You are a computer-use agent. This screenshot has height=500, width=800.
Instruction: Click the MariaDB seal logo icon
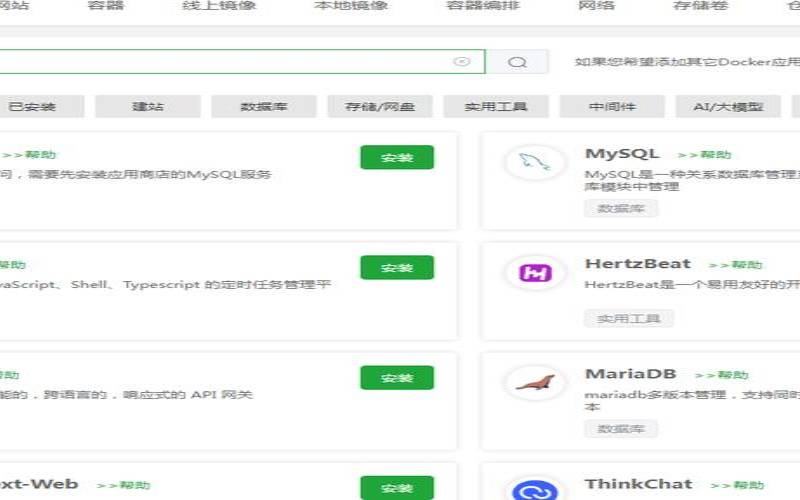[535, 383]
